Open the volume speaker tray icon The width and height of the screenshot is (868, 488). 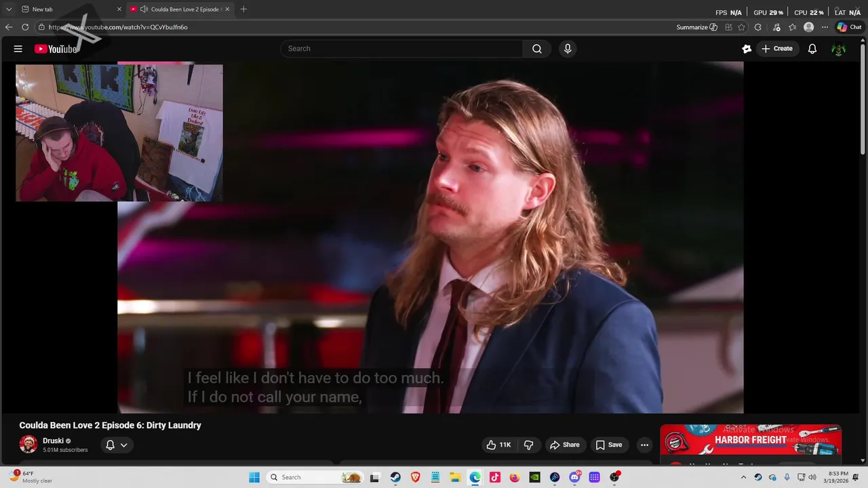tap(812, 477)
